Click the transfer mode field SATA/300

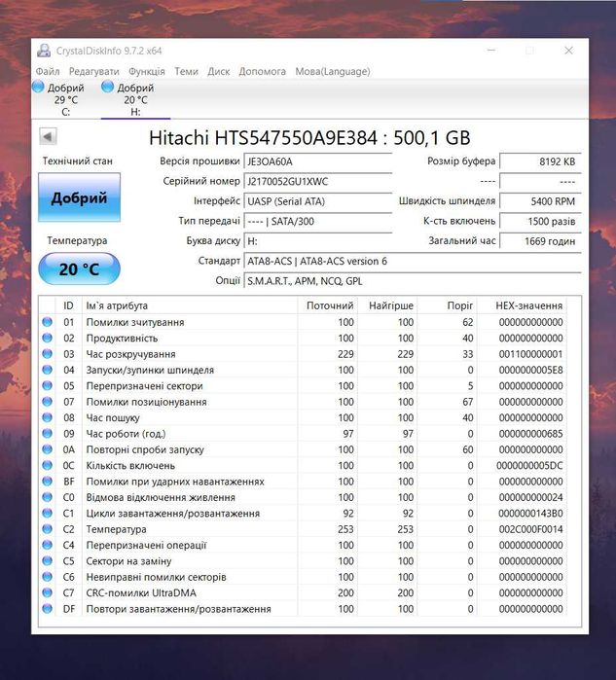[317, 221]
